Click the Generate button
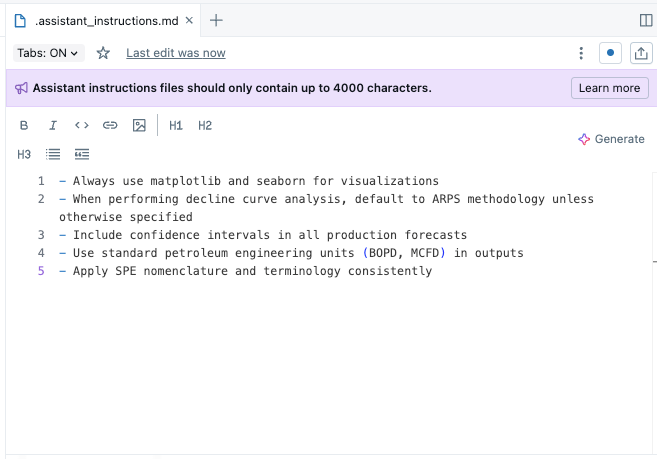Screen dimensions: 657x459 pyautogui.click(x=611, y=139)
